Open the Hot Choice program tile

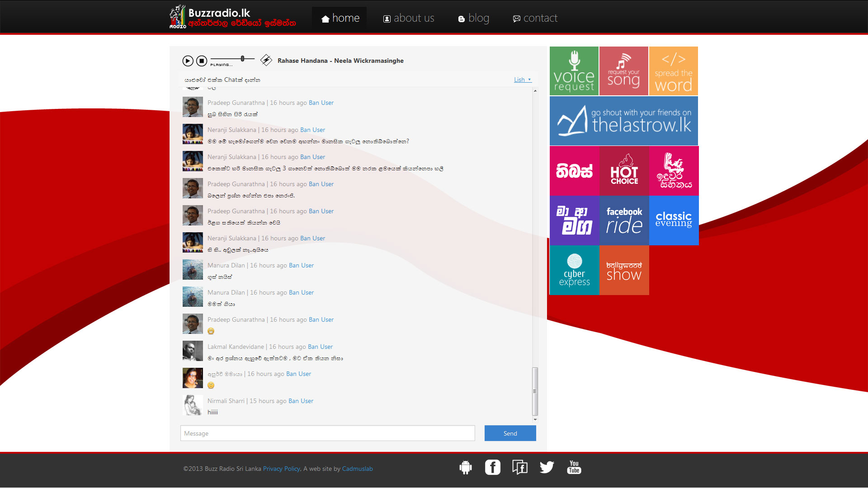(x=624, y=171)
